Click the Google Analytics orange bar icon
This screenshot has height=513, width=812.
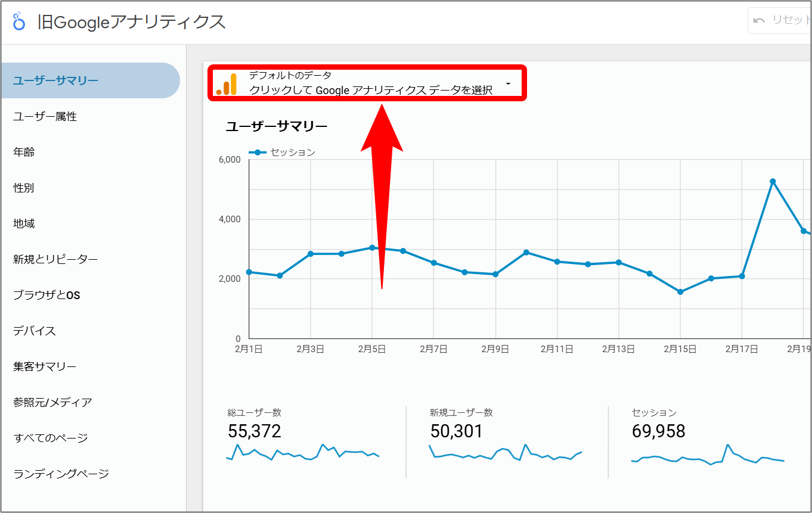pos(227,84)
